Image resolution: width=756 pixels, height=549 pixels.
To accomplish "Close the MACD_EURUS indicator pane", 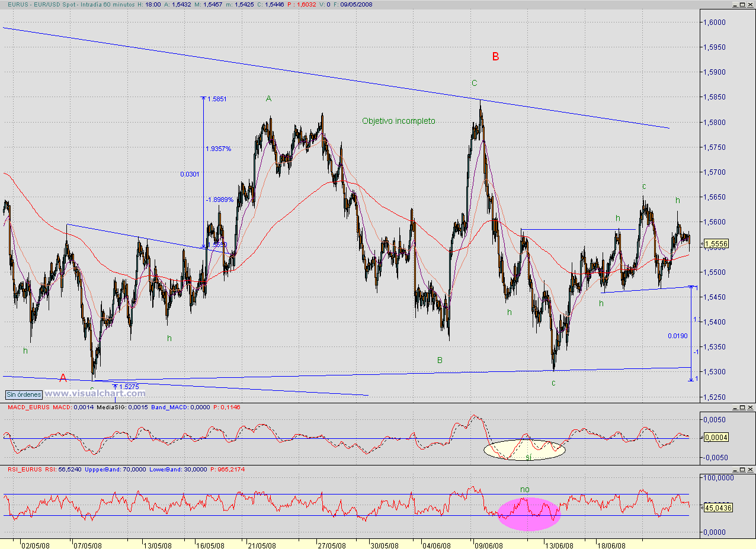I will (x=750, y=408).
